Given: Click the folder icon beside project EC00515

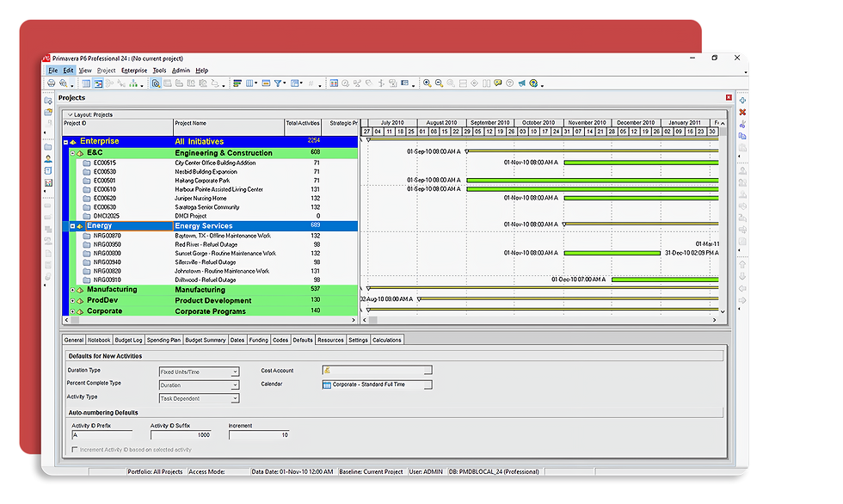Looking at the screenshot, I should coord(87,163).
